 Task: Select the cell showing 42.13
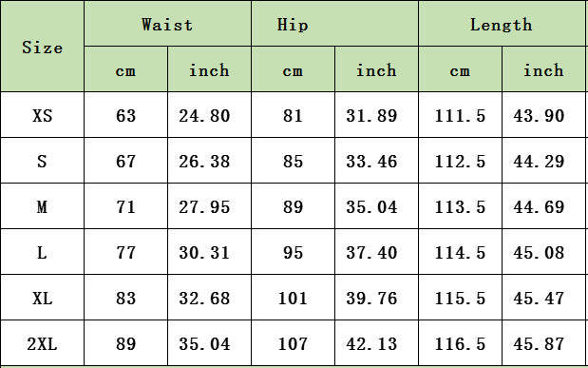(376, 343)
